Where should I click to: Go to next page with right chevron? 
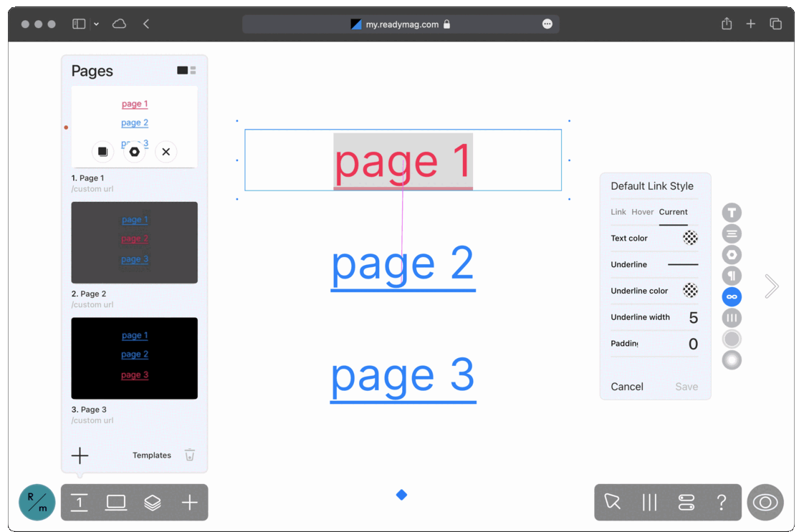(772, 286)
